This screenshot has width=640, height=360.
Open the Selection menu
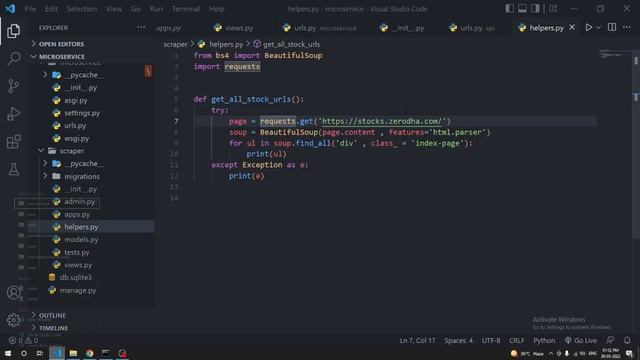pos(82,9)
